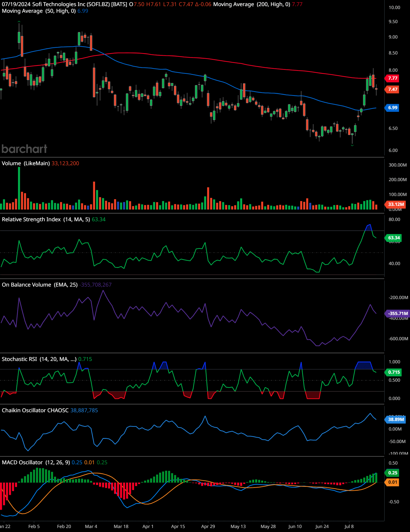
Task: Click the Jul 8 date label
Action: tap(349, 526)
